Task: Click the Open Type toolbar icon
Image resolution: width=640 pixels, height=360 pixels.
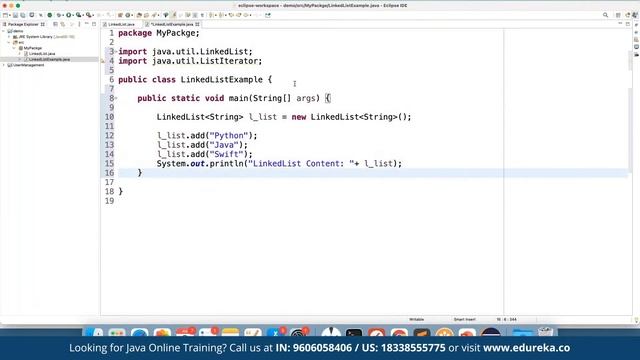Action: pos(139,15)
